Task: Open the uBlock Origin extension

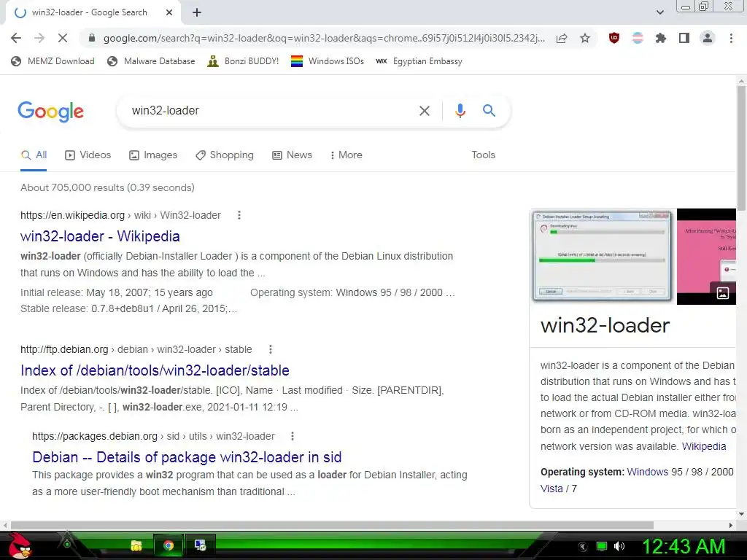Action: click(x=614, y=38)
